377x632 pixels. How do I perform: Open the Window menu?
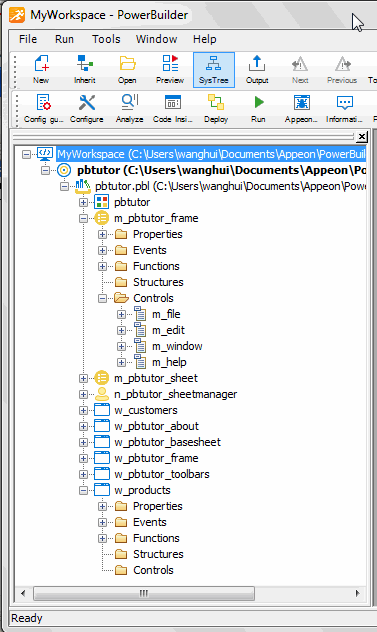click(x=156, y=39)
